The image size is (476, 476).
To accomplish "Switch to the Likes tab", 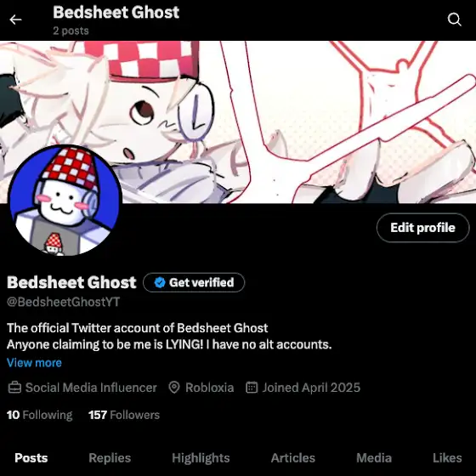I will 447,458.
